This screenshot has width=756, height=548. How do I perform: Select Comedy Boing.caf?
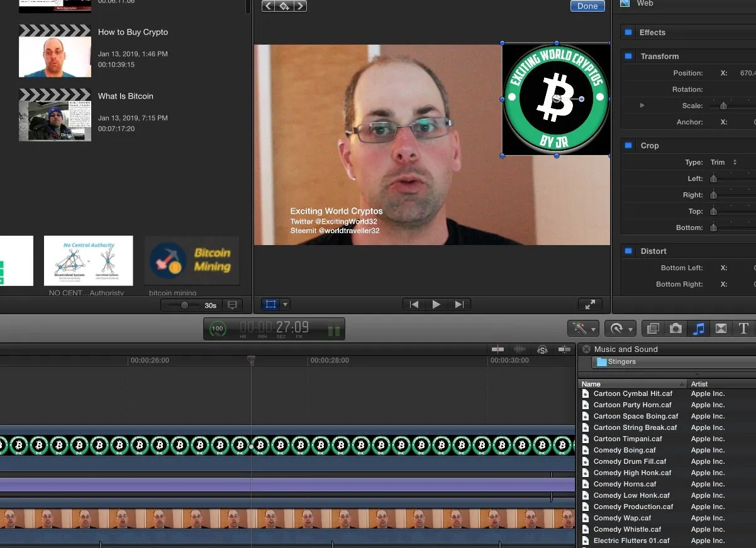[625, 451]
